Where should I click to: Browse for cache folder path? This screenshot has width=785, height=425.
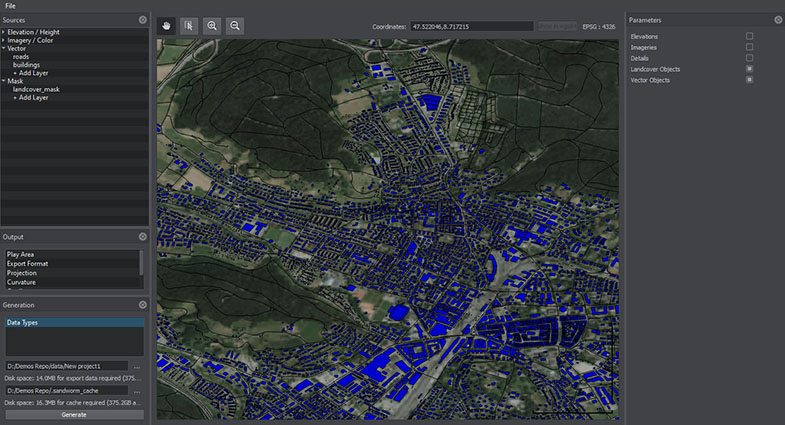(x=136, y=390)
